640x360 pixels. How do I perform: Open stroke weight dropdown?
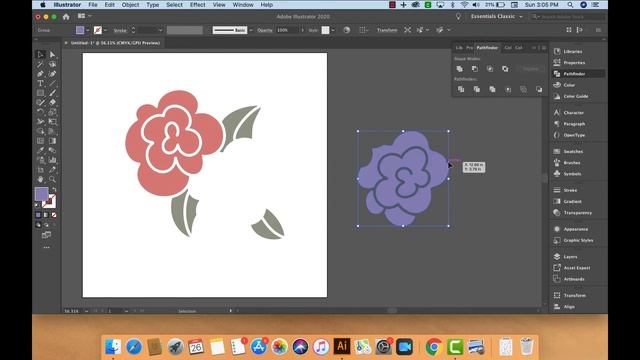(160, 30)
